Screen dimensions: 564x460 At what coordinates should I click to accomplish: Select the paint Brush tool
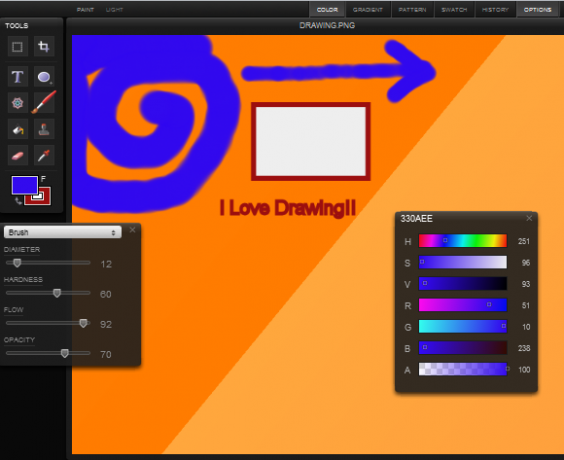(44, 102)
